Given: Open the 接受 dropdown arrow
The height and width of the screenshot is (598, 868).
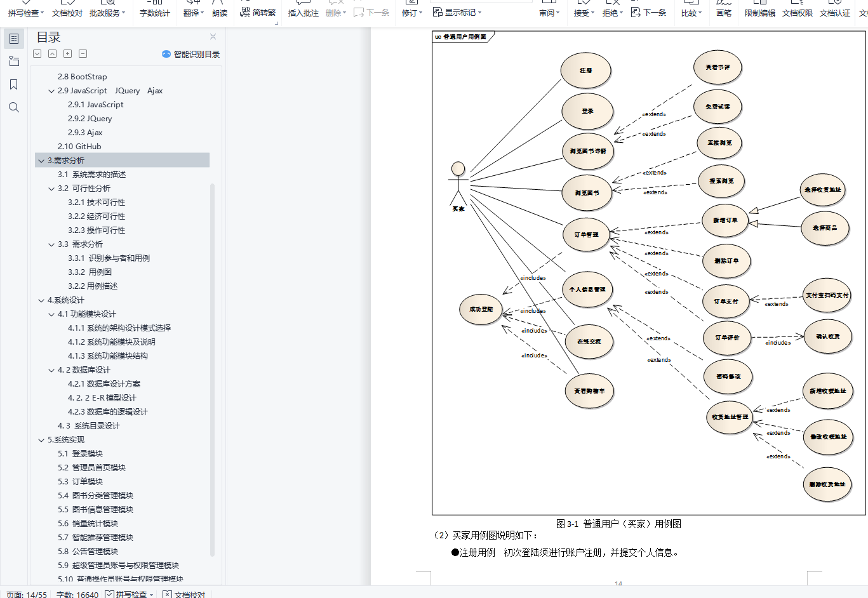Looking at the screenshot, I should coord(592,13).
